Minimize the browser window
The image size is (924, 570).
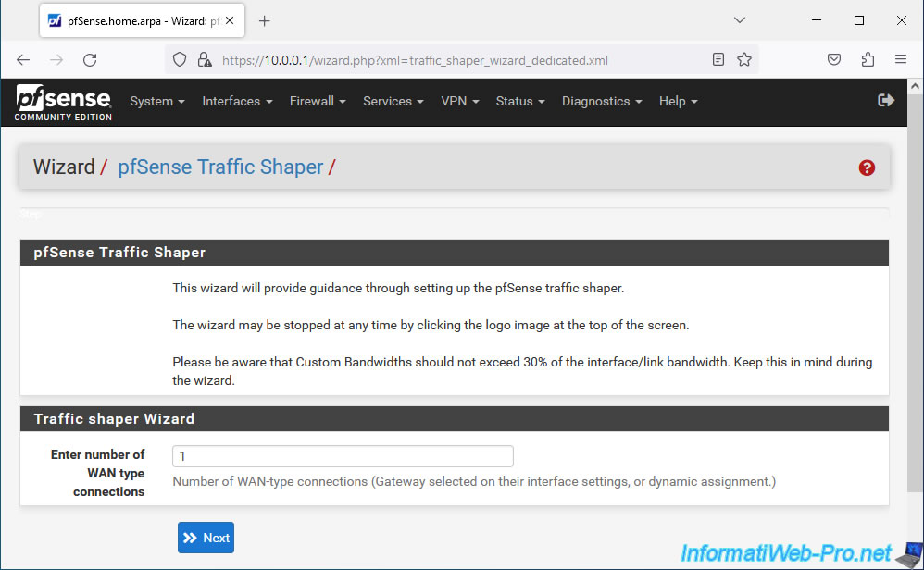pyautogui.click(x=817, y=20)
